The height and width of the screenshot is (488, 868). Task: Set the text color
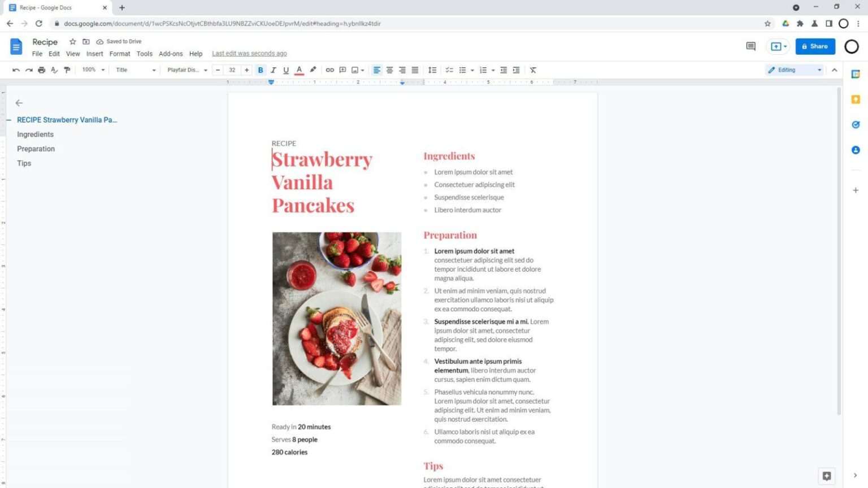tap(299, 69)
